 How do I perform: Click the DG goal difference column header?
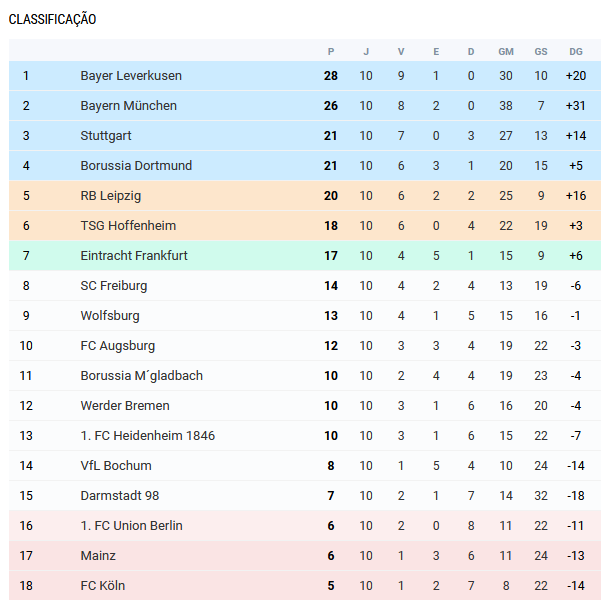[575, 51]
